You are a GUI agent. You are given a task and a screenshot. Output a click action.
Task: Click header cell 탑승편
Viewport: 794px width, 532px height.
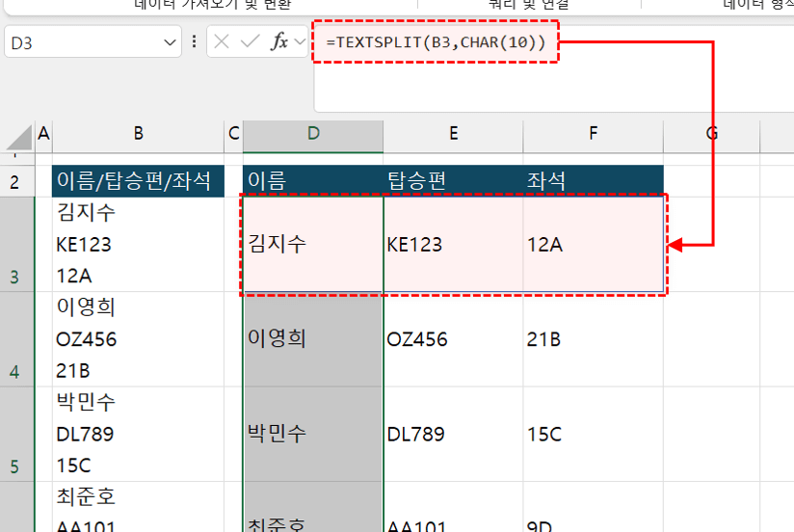pyautogui.click(x=453, y=181)
